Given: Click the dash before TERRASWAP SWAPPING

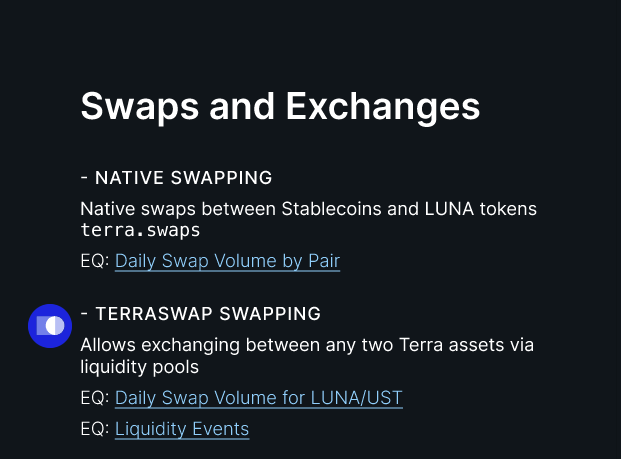Looking at the screenshot, I should tap(84, 314).
